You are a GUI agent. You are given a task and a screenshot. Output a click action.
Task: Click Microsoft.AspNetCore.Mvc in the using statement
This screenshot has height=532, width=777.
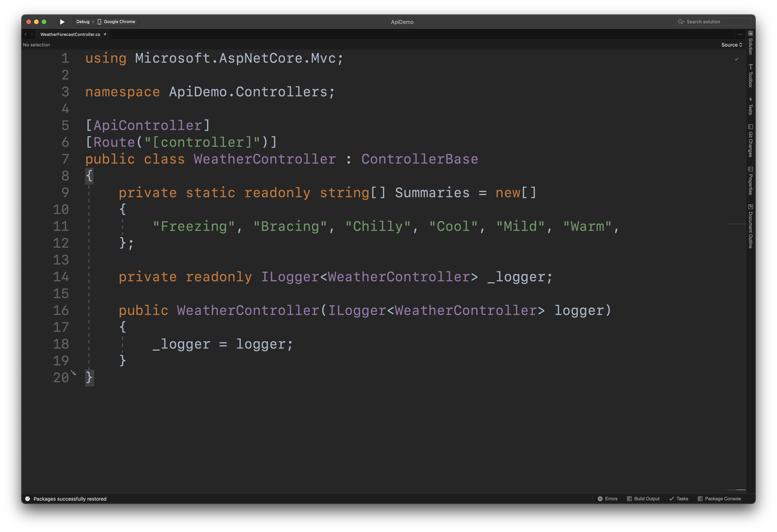[x=235, y=58]
